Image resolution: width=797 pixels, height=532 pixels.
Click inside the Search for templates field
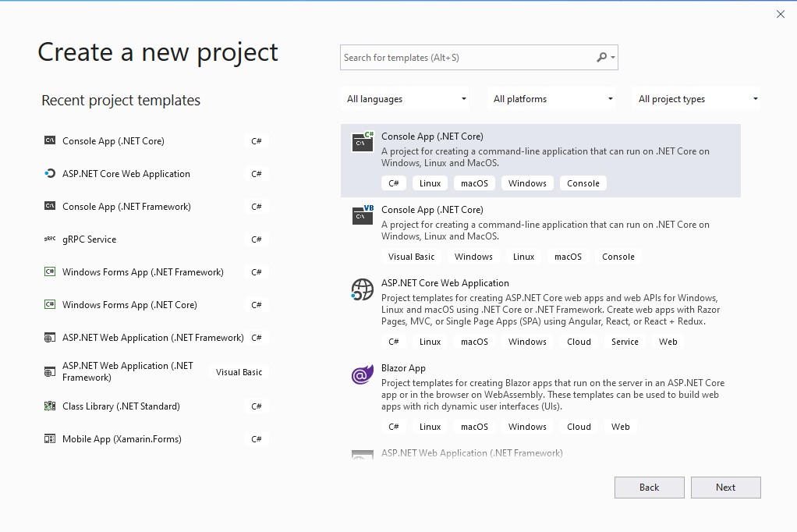pos(468,57)
